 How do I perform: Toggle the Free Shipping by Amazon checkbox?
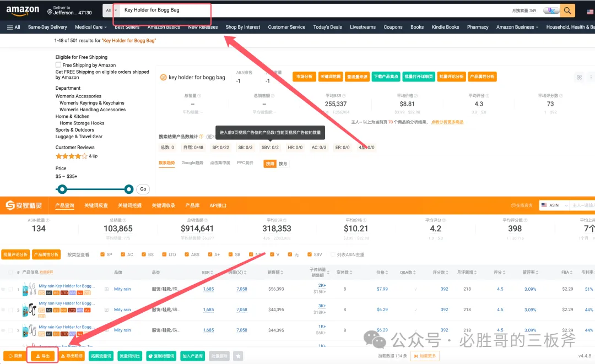58,65
